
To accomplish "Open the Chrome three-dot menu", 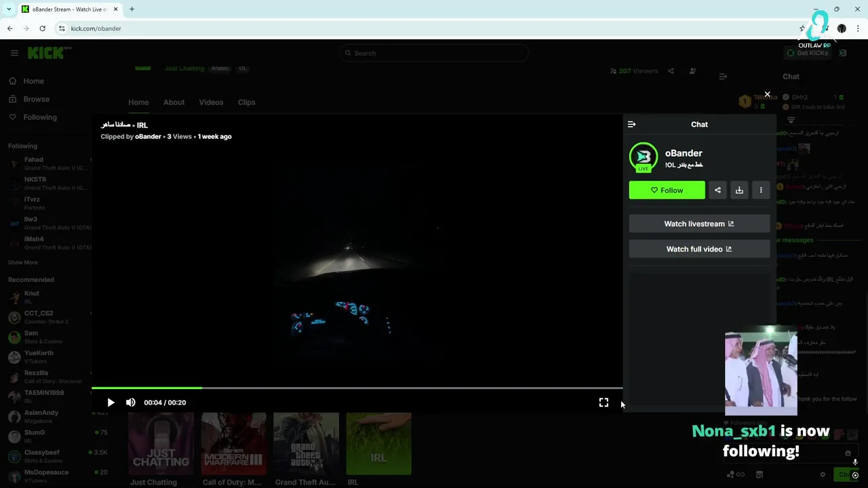I will click(859, 28).
